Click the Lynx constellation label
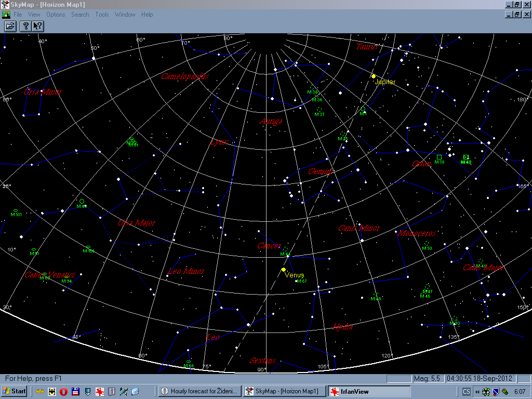This screenshot has height=399, width=532. 219,142
